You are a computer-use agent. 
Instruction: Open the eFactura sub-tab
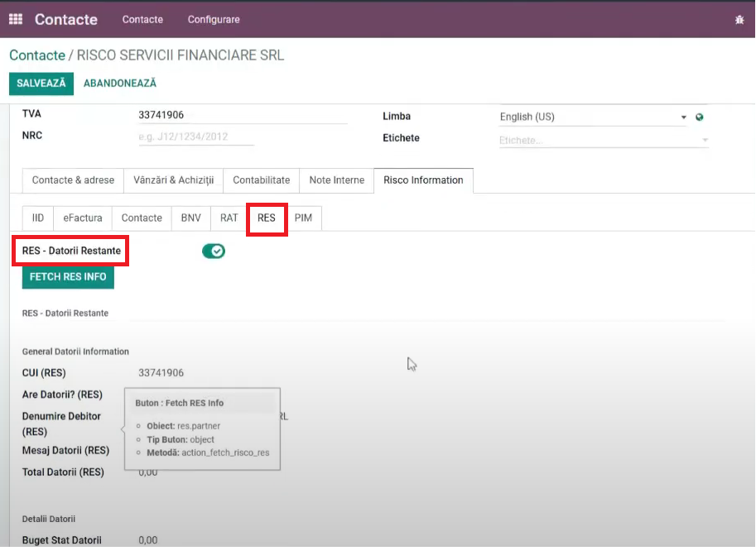[x=83, y=218]
